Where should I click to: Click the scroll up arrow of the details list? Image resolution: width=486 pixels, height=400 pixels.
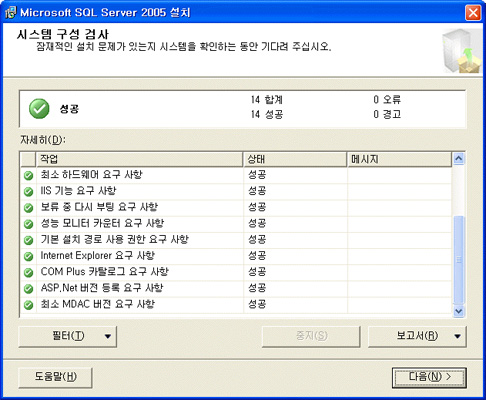click(x=459, y=159)
